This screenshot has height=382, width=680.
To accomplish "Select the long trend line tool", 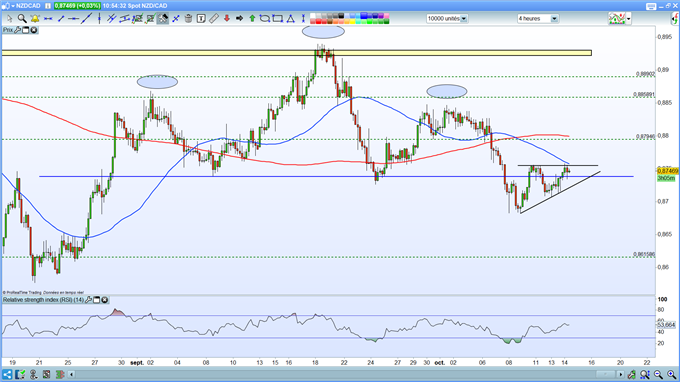I will [86, 18].
